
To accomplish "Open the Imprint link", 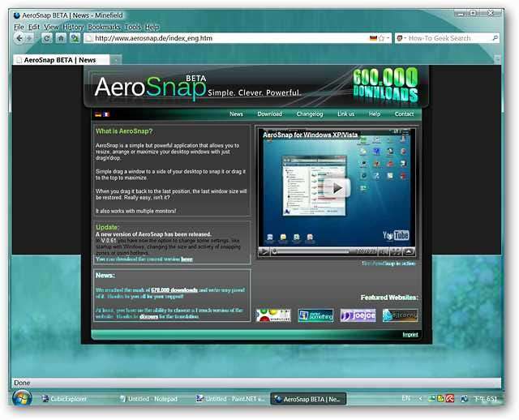I will pos(410,335).
